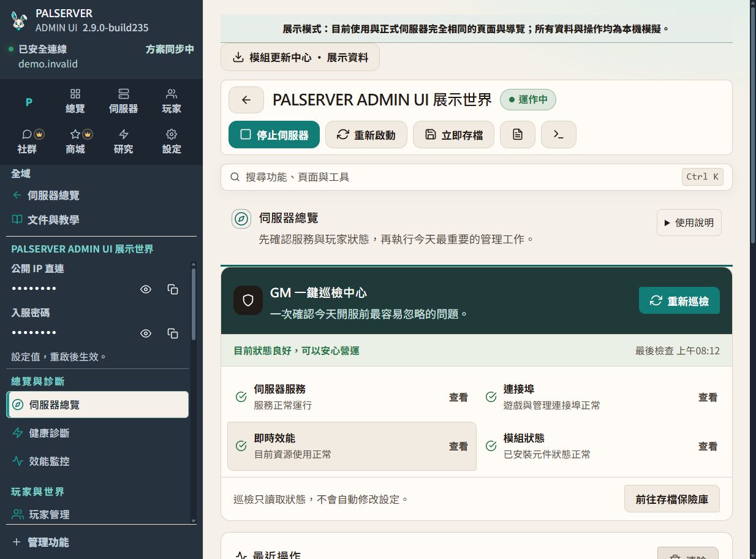
Task: Open the 社群 navigation section
Action: [x=28, y=142]
